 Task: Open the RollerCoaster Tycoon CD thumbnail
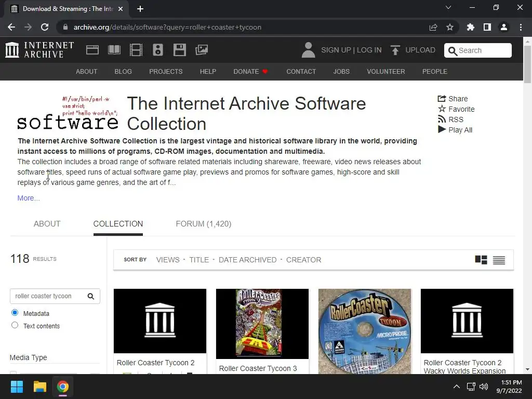click(365, 331)
